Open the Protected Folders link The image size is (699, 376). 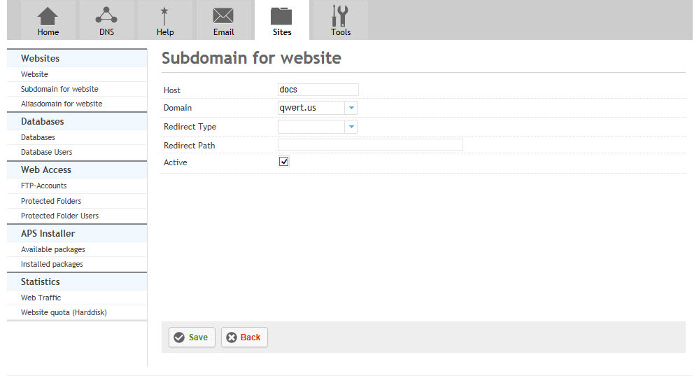pyautogui.click(x=51, y=201)
